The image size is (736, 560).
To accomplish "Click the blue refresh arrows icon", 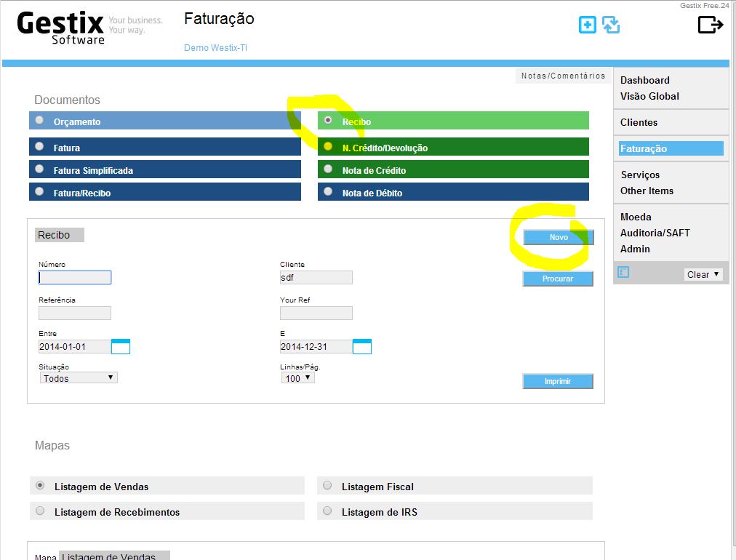I will [611, 25].
